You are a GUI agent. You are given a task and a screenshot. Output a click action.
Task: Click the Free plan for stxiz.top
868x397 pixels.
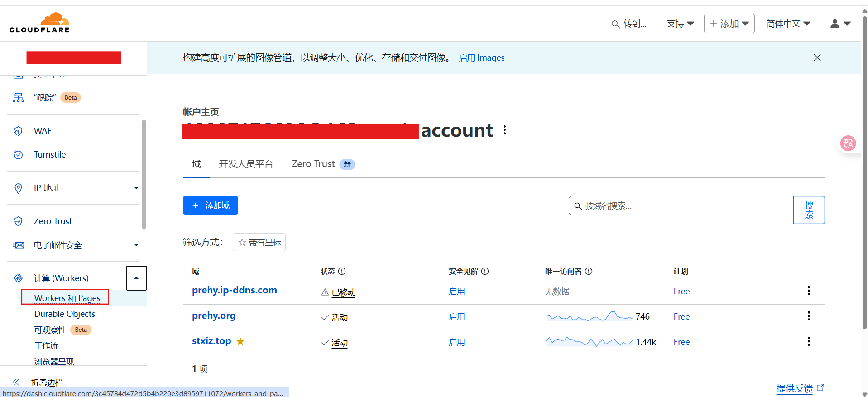click(681, 342)
